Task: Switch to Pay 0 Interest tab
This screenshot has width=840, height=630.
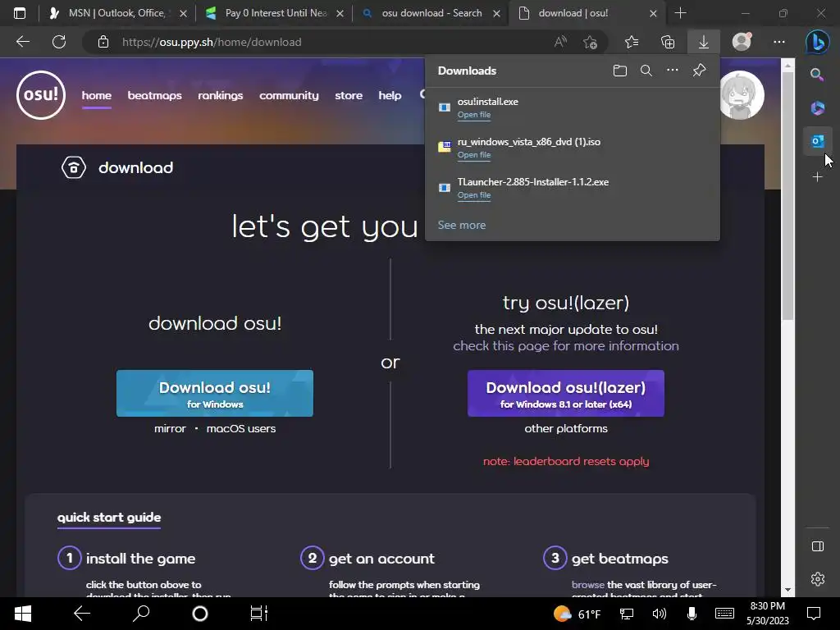Action: (x=276, y=13)
